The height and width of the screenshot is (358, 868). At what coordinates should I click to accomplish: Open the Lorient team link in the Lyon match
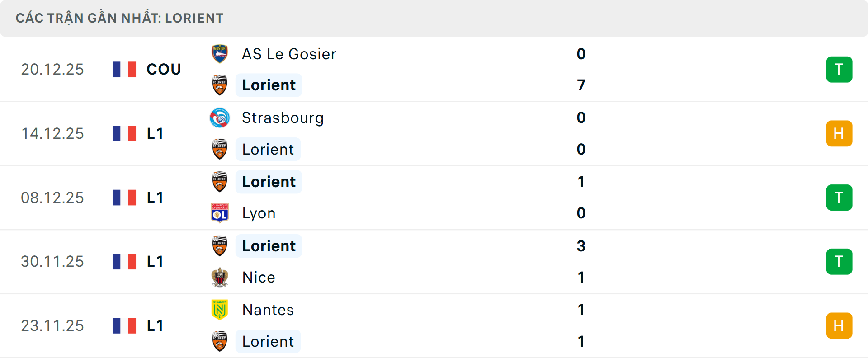pos(269,182)
